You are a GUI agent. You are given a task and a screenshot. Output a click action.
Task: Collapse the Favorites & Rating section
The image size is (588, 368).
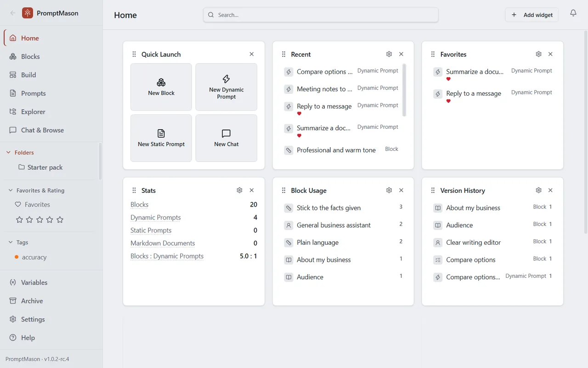[x=11, y=190]
